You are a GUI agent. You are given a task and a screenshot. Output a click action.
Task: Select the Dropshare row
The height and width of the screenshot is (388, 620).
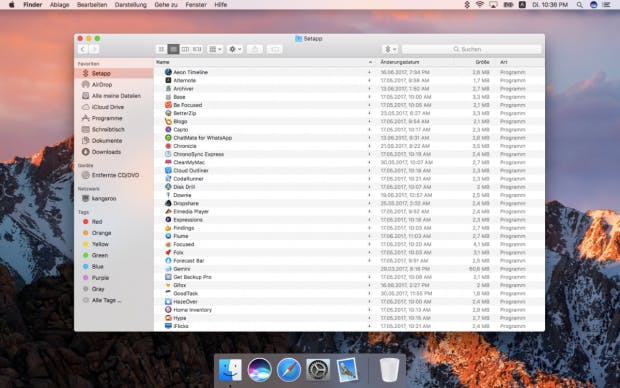click(x=349, y=203)
